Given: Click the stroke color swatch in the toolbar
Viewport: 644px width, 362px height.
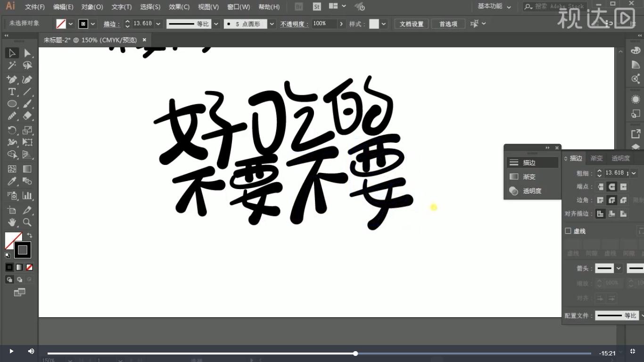Looking at the screenshot, I should (23, 250).
